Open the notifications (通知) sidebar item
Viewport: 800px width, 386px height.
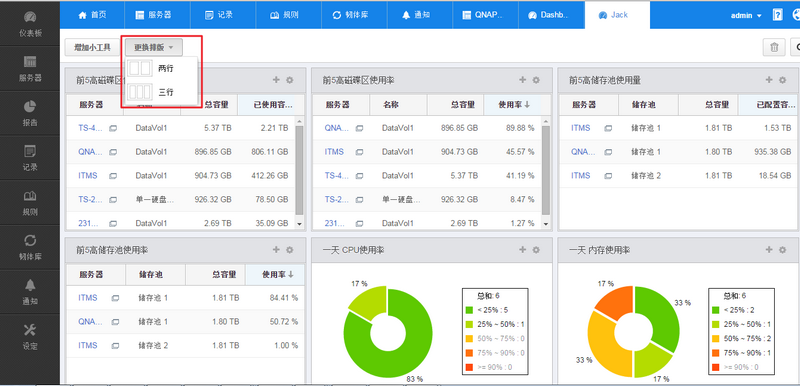pos(30,292)
